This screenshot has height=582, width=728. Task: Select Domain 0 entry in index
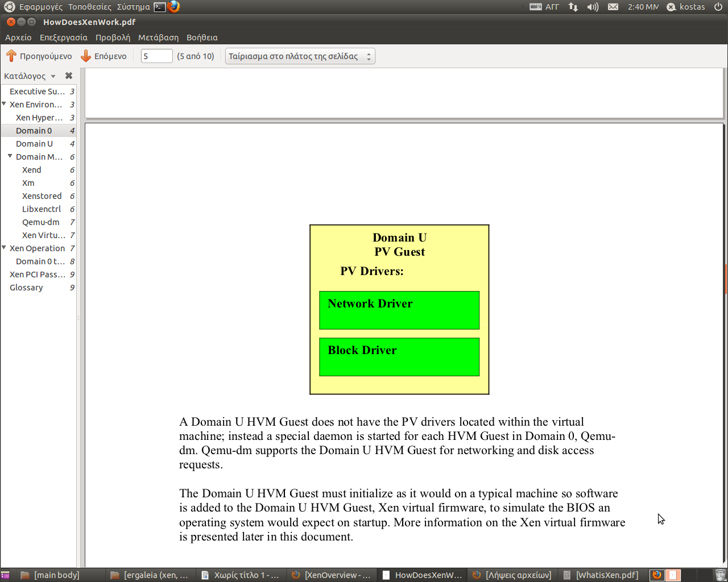pos(38,131)
